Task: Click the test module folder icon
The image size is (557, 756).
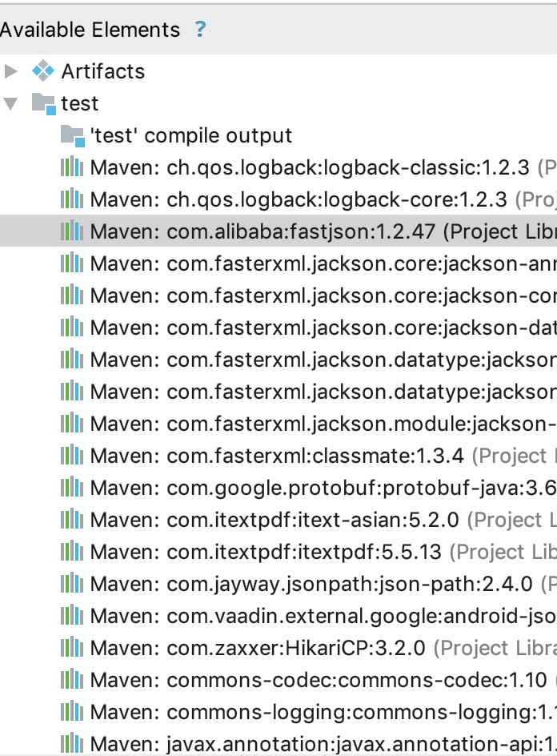Action: point(42,103)
